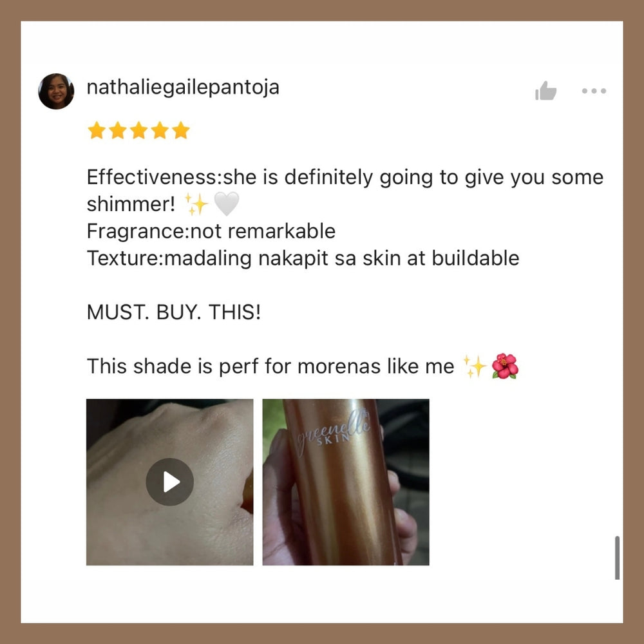Click the third gold rating star
This screenshot has width=644, height=644.
coord(139,130)
